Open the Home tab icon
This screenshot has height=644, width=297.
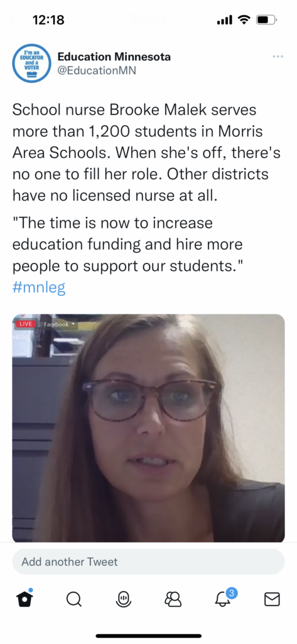tap(25, 598)
